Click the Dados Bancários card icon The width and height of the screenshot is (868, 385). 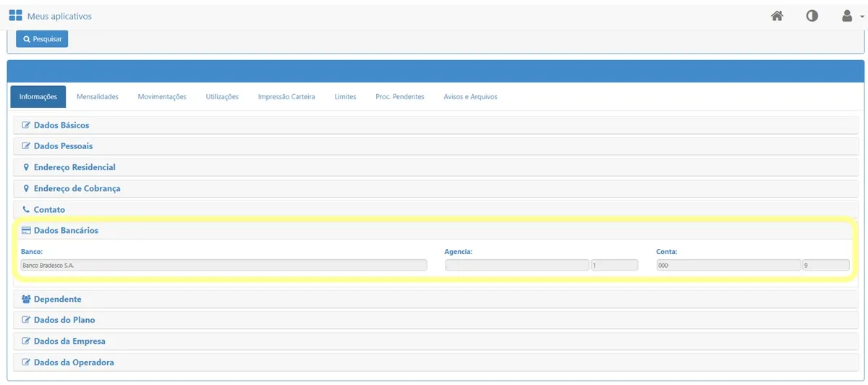tap(26, 231)
